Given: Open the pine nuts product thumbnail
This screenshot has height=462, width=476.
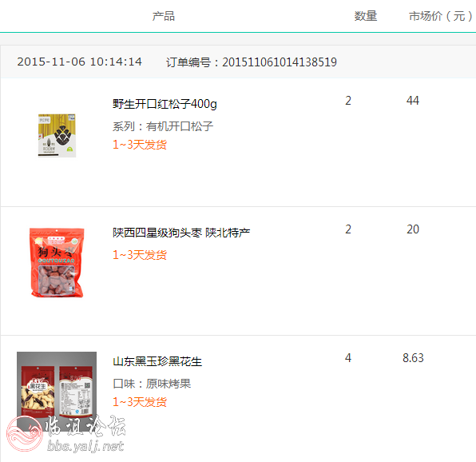Looking at the screenshot, I should click(x=57, y=135).
